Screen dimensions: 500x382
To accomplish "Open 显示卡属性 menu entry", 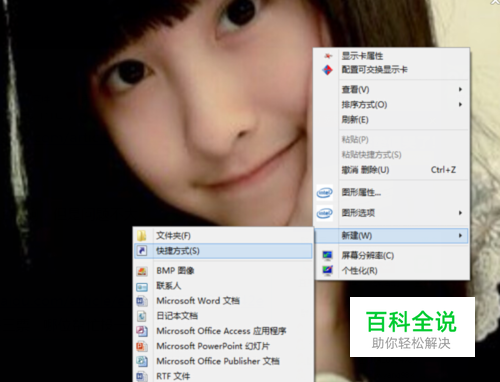I will tap(391, 56).
